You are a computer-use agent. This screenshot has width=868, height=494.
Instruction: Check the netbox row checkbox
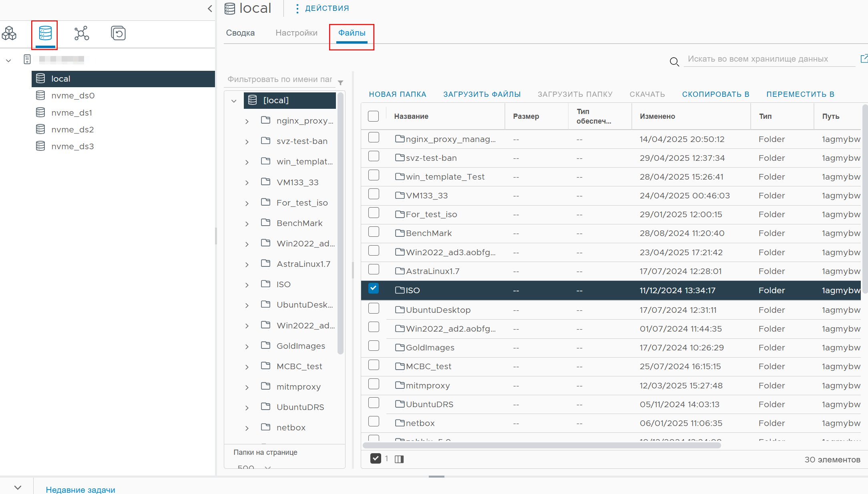click(x=374, y=421)
